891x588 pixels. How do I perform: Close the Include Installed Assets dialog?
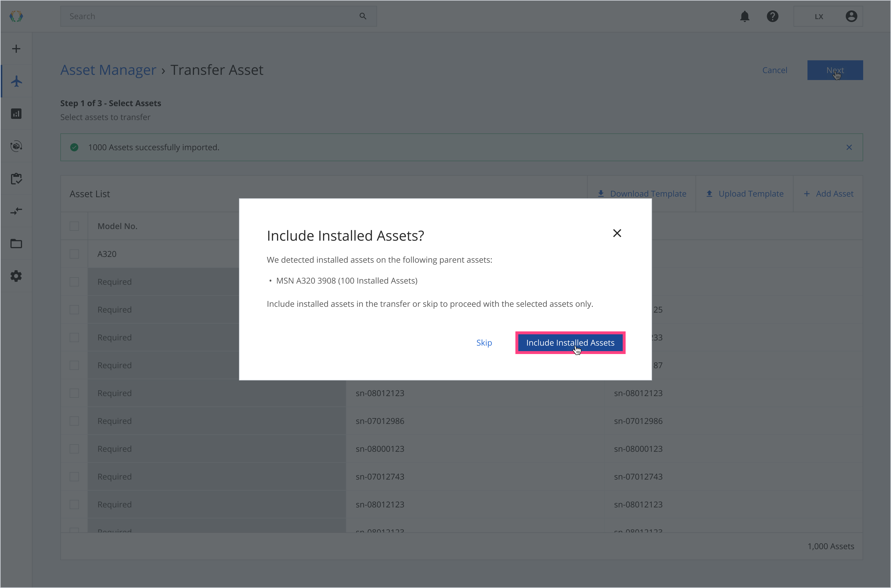617,233
